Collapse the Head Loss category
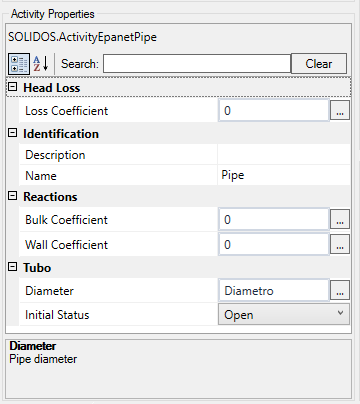The width and height of the screenshot is (360, 404). coord(12,87)
